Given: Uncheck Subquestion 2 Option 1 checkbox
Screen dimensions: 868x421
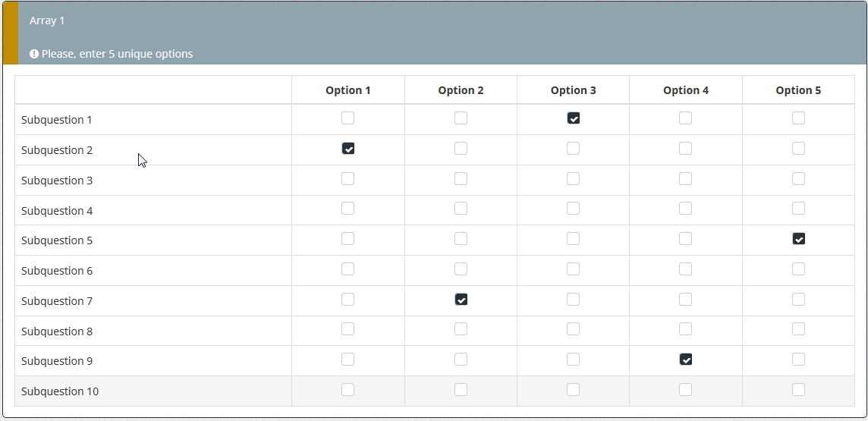Looking at the screenshot, I should pyautogui.click(x=348, y=149).
